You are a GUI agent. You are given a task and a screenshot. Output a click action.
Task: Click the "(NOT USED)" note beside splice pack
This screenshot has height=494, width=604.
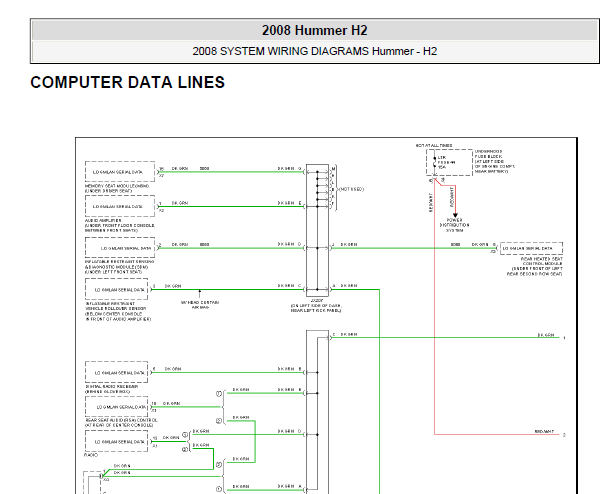pyautogui.click(x=351, y=189)
